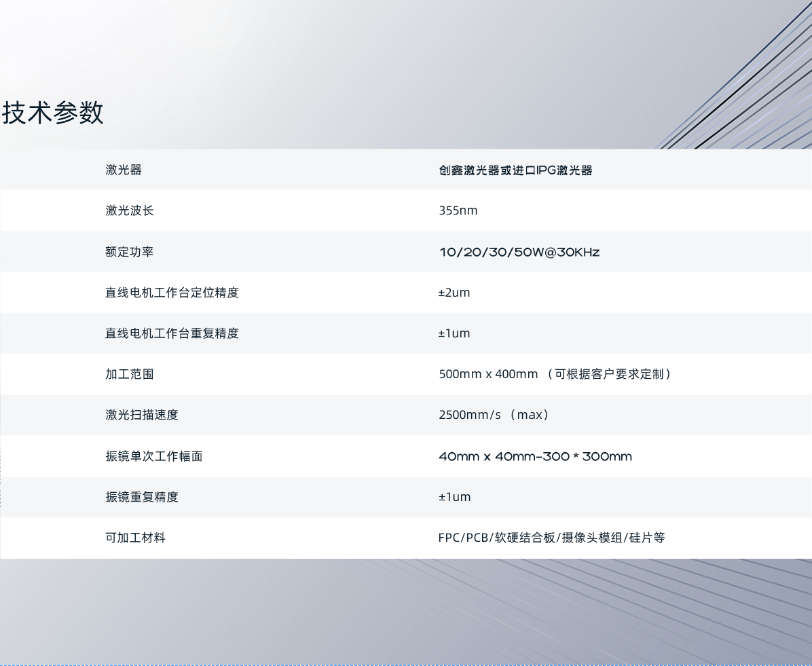
Task: Select the 振镜单次工作幅面 label
Action: (153, 456)
